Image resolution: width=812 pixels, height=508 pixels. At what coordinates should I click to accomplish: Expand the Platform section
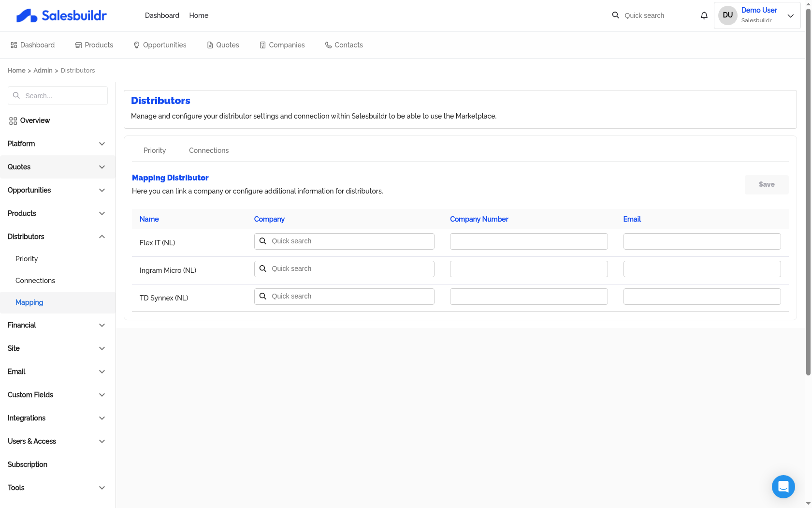tap(58, 144)
